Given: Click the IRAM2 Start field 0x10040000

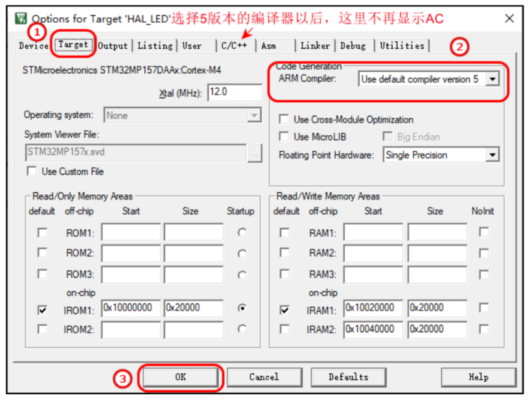Looking at the screenshot, I should tap(373, 329).
